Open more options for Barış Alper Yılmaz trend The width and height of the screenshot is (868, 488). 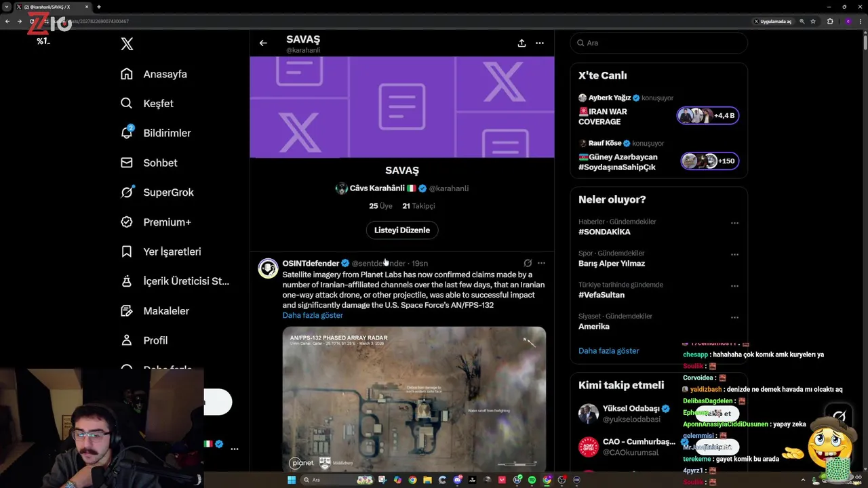(734, 255)
